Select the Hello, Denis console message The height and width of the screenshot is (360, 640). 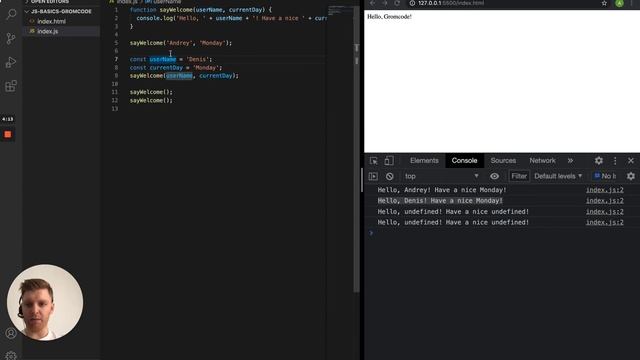[x=440, y=200]
